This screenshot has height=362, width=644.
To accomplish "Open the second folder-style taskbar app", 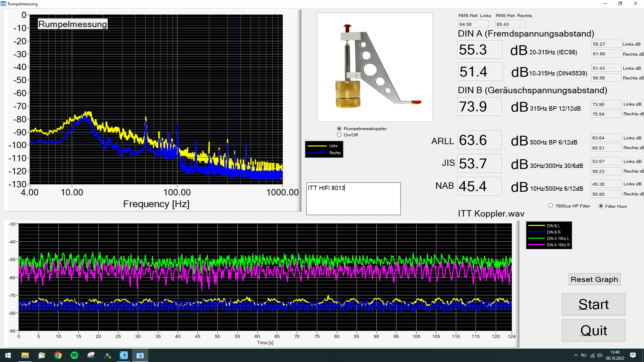I will point(42,355).
